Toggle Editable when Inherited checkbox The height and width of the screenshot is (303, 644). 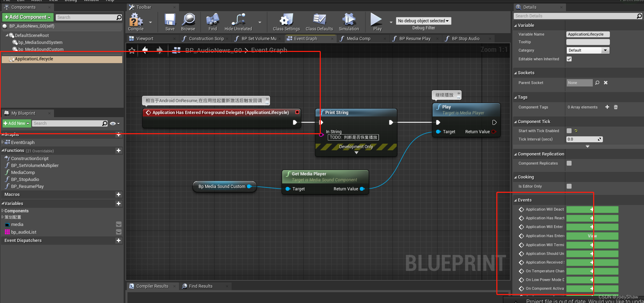pyautogui.click(x=569, y=59)
